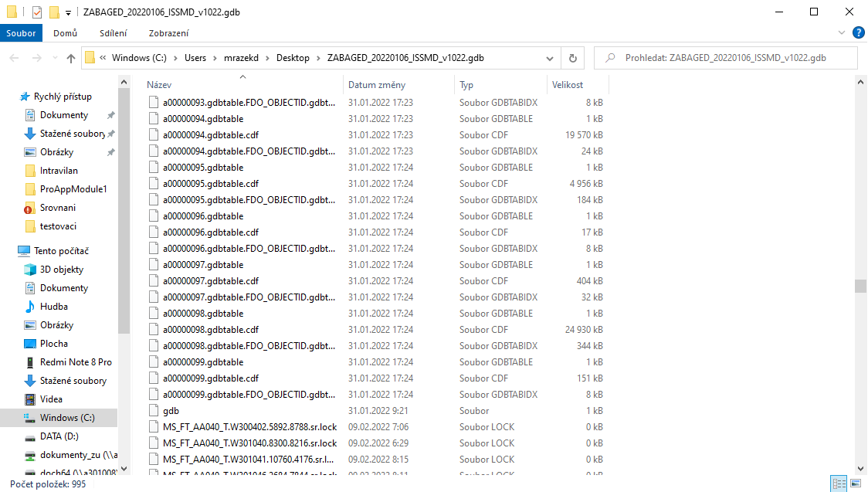Select Tento počítač in navigation pane
The height and width of the screenshot is (492, 868).
(61, 251)
